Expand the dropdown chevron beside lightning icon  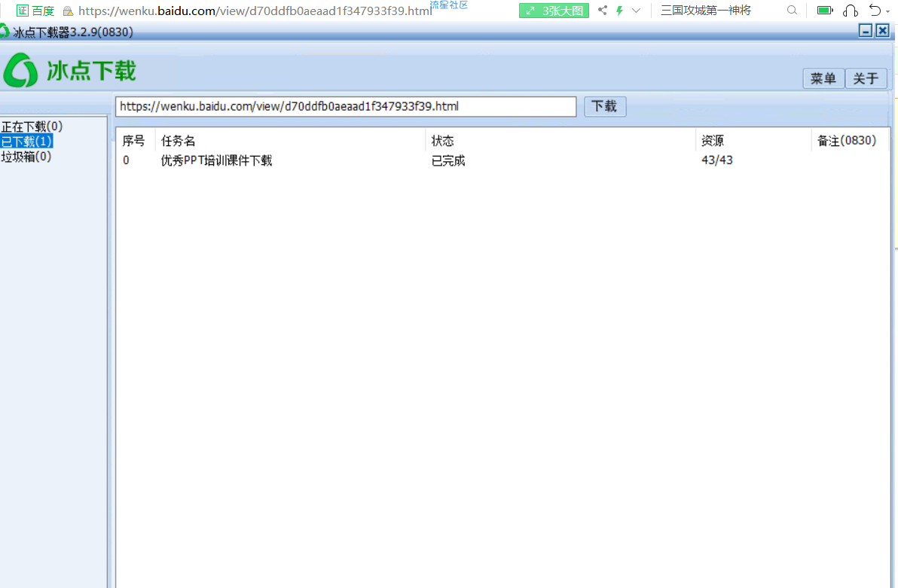coord(636,11)
